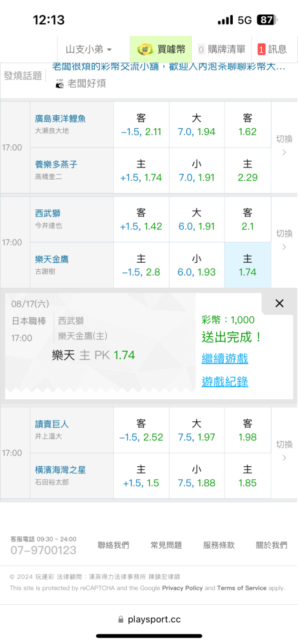This screenshot has width=298, height=644.
Task: Close the bet confirmation panel
Action: [279, 303]
